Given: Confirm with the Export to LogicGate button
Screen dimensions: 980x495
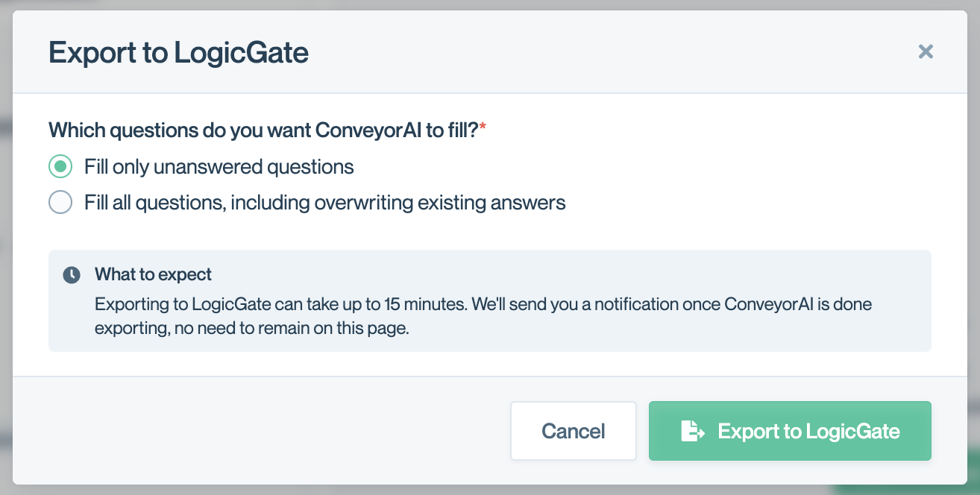Looking at the screenshot, I should click(790, 431).
